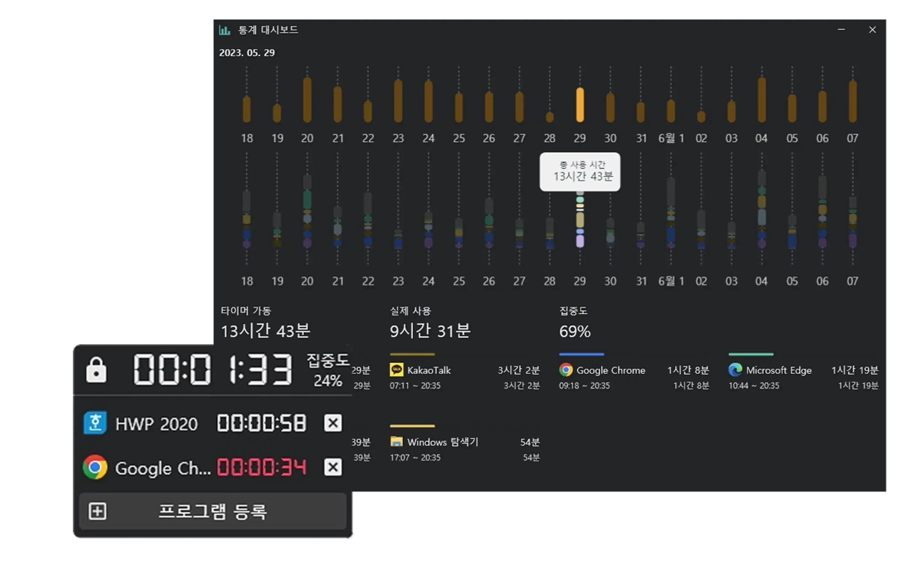Viewport: 924px width, 568px height.
Task: Click the Windows 탐색기 folder icon
Action: 397,442
